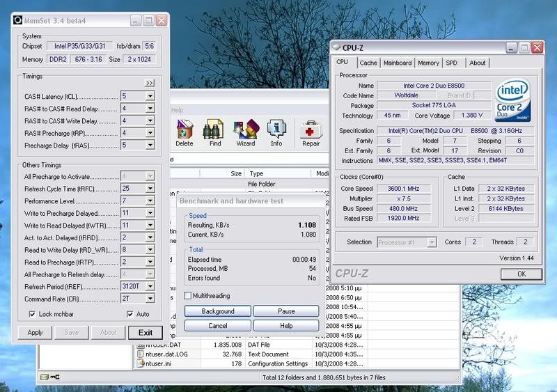Open Write to Read Delayed (tWTR) dropdown
The image size is (557, 392).
click(x=150, y=225)
